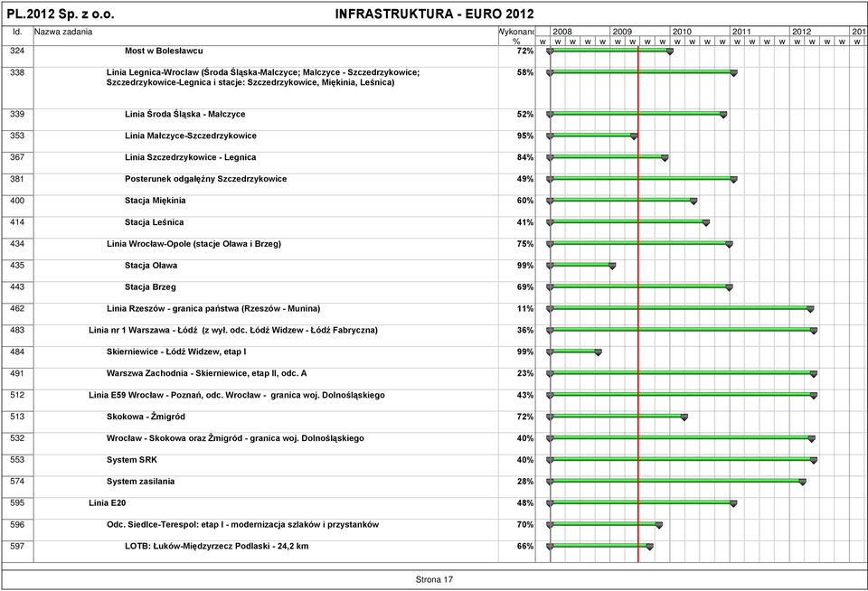Click the 66% completion value
This screenshot has height=591, width=868.
point(525,546)
